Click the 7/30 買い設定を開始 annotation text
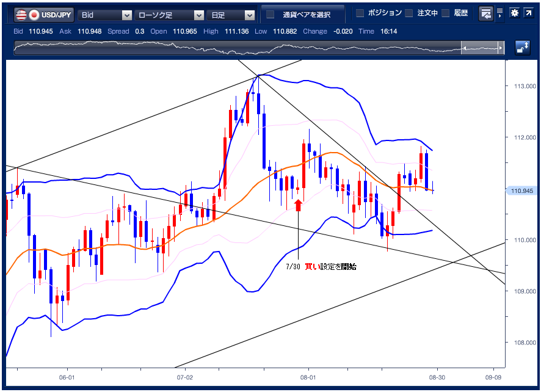 pyautogui.click(x=321, y=266)
